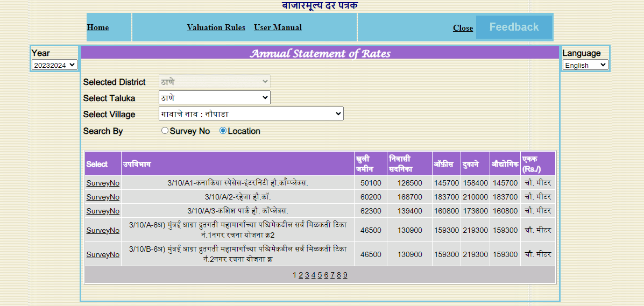Go to results page 5
The image size is (644, 306).
(x=320, y=275)
